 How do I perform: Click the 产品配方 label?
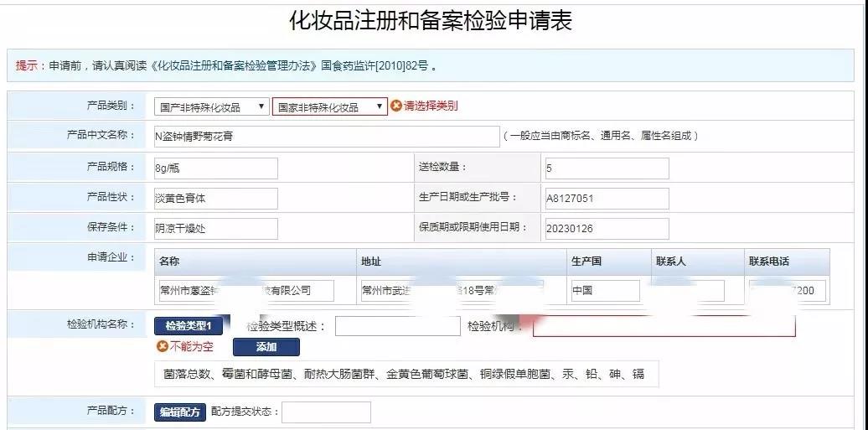[x=111, y=411]
